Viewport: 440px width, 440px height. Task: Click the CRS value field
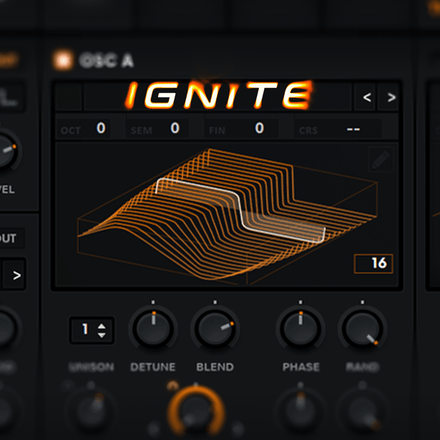pos(353,129)
